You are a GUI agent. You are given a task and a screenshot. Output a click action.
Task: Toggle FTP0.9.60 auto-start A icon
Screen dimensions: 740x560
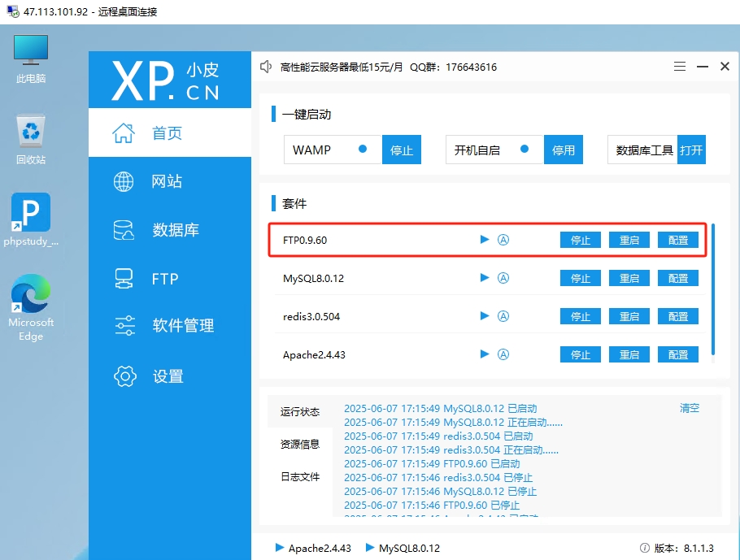[x=503, y=240]
